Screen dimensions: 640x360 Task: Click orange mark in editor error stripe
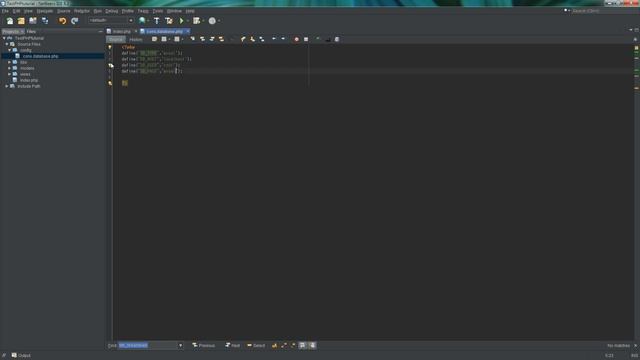[636, 88]
